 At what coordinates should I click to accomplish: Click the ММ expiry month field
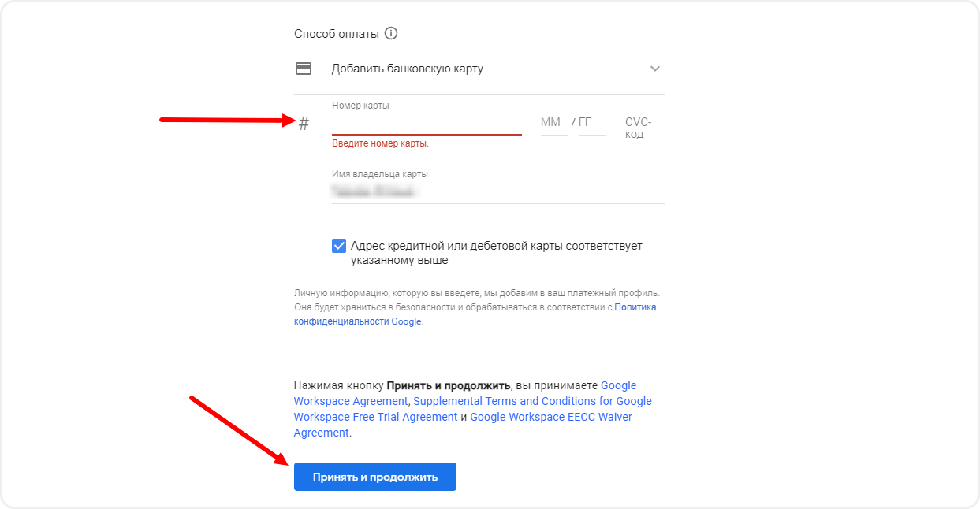(x=553, y=123)
